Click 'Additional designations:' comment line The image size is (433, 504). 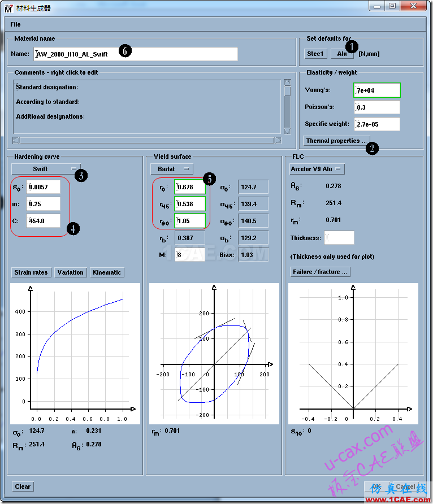pyautogui.click(x=50, y=117)
